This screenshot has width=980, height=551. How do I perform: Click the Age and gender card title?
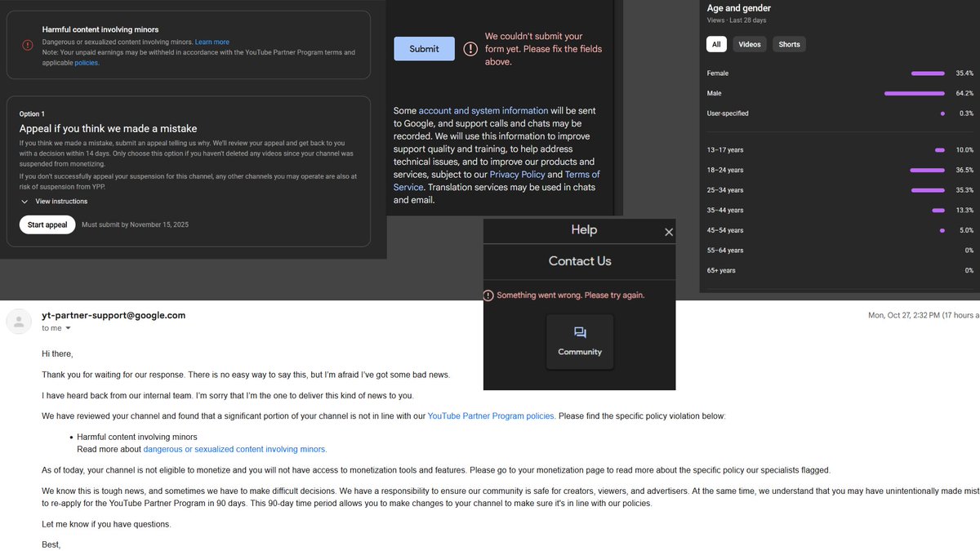click(738, 8)
